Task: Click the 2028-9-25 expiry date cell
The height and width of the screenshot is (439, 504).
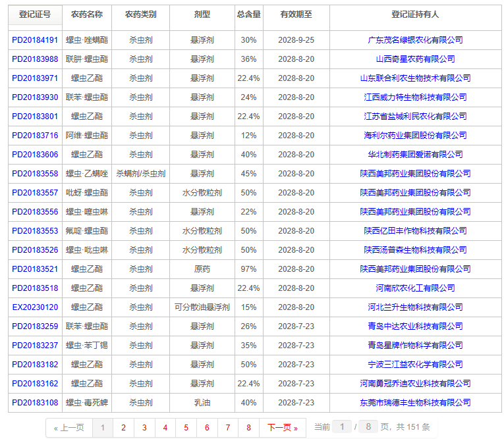Action: coord(296,40)
